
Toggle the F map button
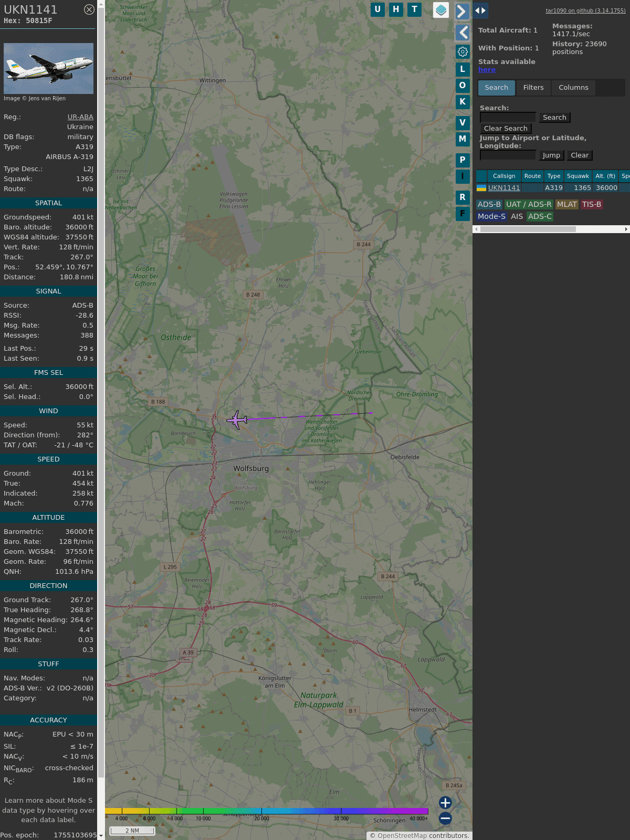(463, 214)
